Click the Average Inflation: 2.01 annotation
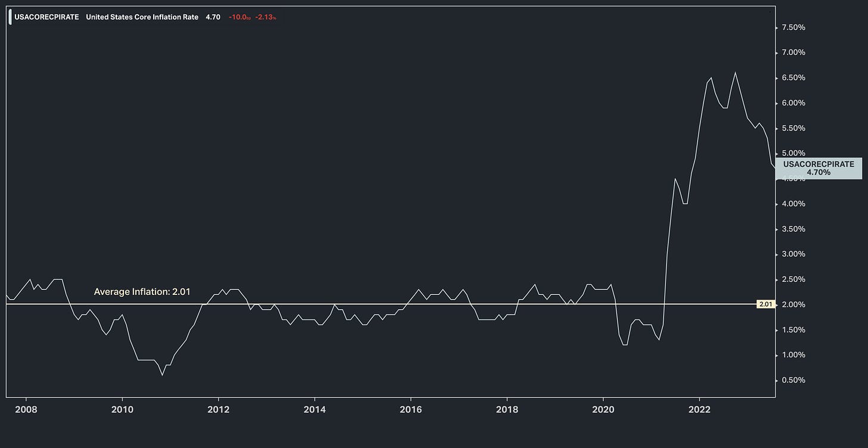Screen dimensions: 868x448 tap(142, 292)
